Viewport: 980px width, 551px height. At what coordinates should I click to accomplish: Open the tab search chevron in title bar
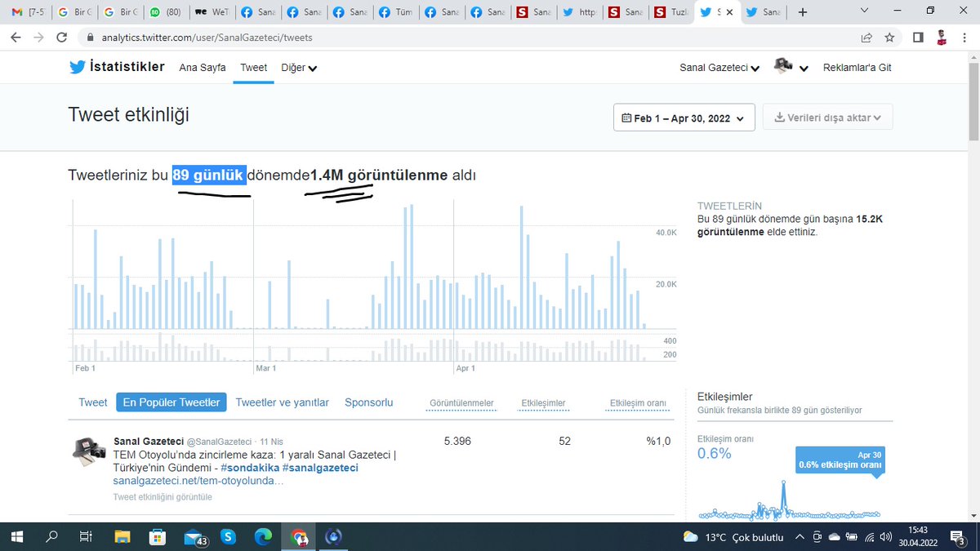click(865, 11)
